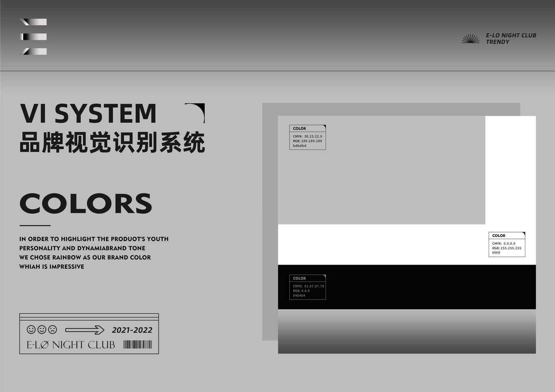Click the line 'IN ORDER TO HIGHLIGHT THE PRODUOT'S YOUTH'
Screen dimensions: 555x392
pyautogui.click(x=94, y=239)
